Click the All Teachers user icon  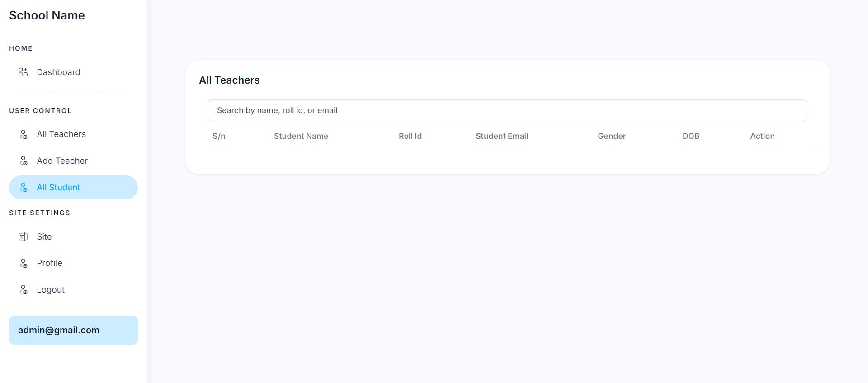point(24,134)
